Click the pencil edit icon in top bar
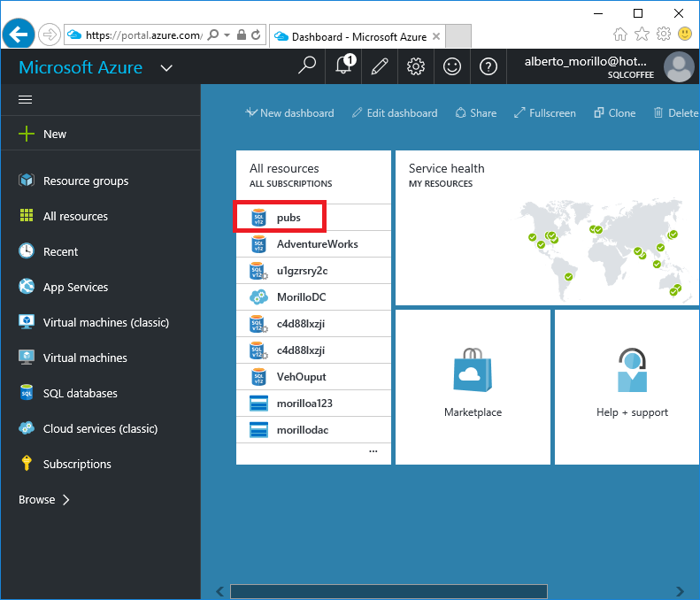 pyautogui.click(x=380, y=66)
